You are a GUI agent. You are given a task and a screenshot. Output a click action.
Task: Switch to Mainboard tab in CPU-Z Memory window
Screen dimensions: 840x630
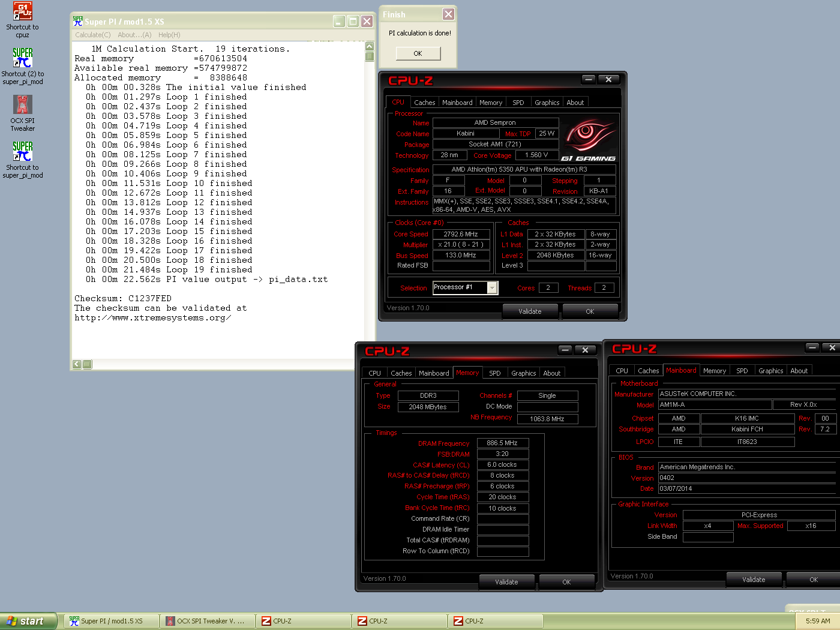click(434, 373)
